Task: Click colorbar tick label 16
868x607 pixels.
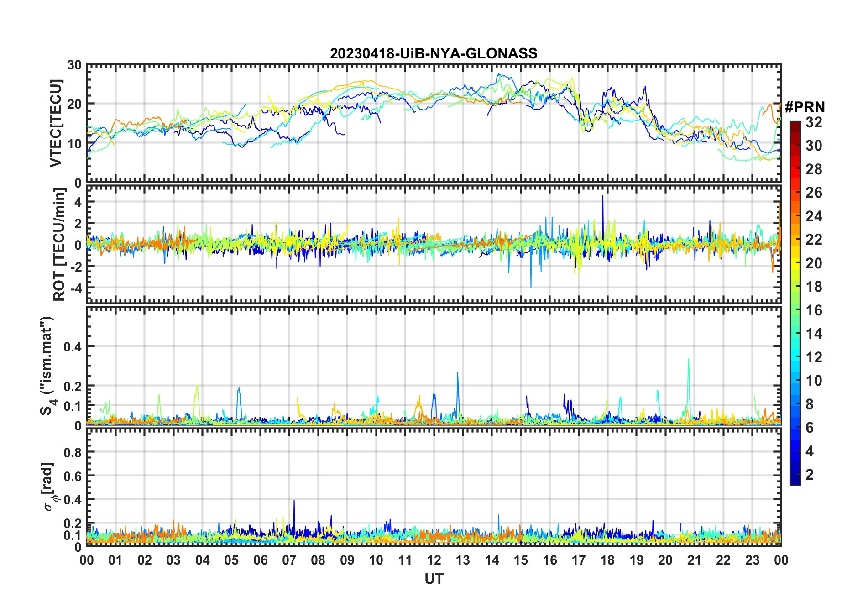Action: (814, 310)
